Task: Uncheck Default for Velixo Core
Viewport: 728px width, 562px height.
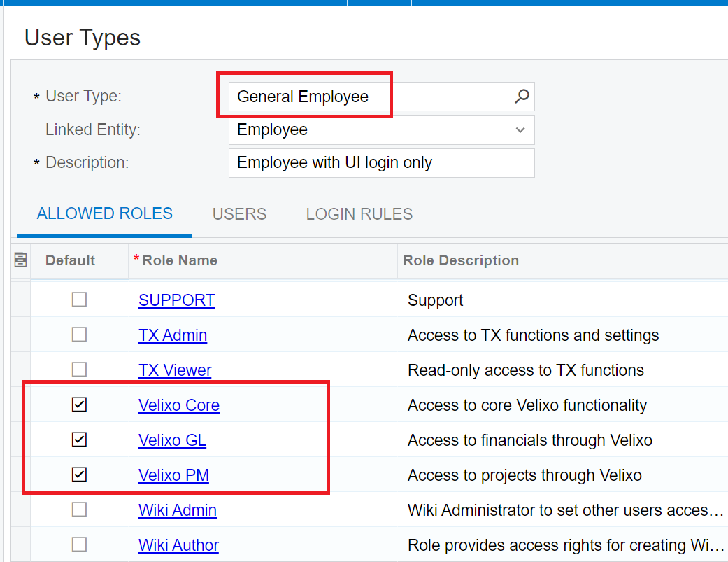Action: 80,405
